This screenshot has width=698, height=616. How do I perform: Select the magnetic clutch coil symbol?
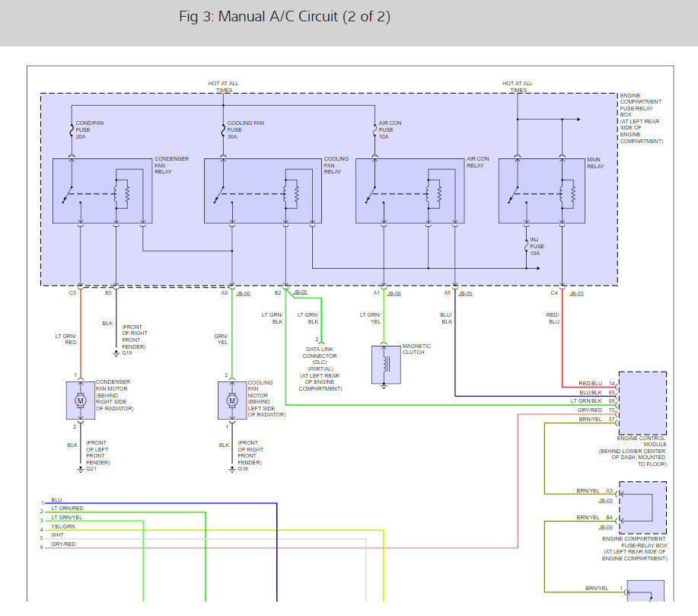[385, 364]
